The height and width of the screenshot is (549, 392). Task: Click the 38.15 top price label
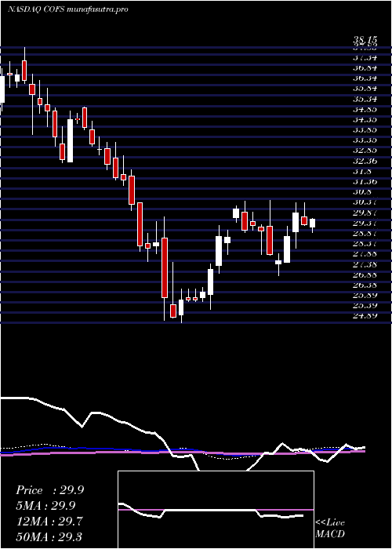point(365,41)
